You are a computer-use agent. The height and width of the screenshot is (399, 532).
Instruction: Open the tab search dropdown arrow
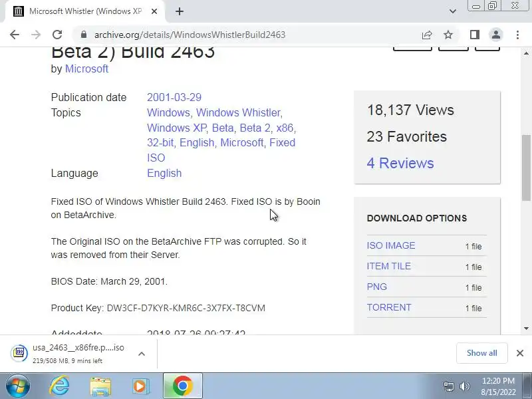(x=453, y=11)
